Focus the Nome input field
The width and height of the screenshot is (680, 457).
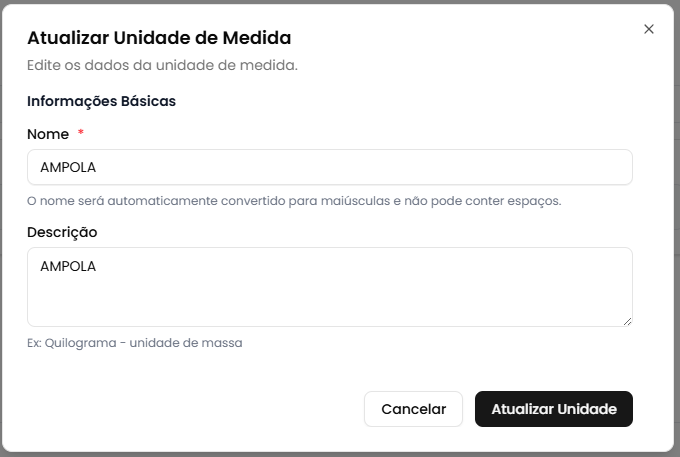coord(330,167)
